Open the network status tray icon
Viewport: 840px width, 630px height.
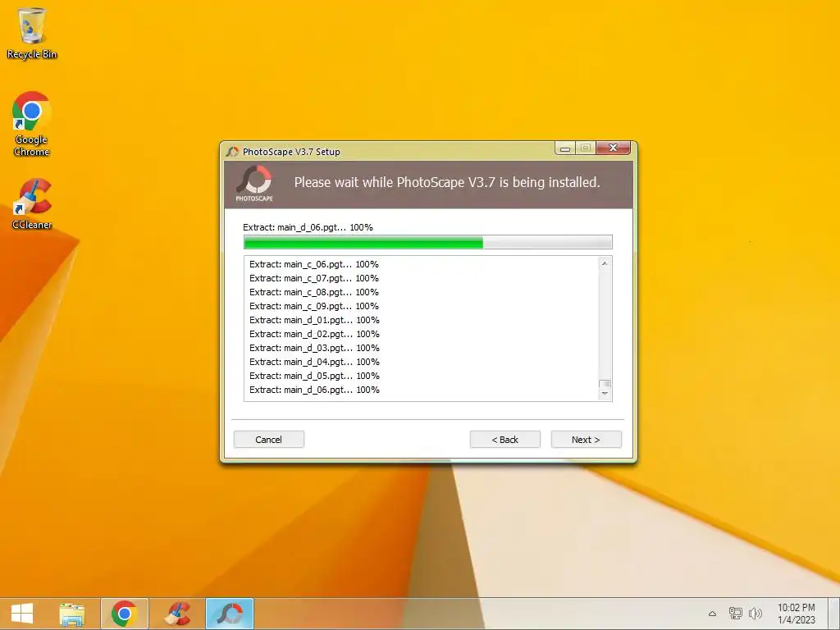pyautogui.click(x=736, y=614)
